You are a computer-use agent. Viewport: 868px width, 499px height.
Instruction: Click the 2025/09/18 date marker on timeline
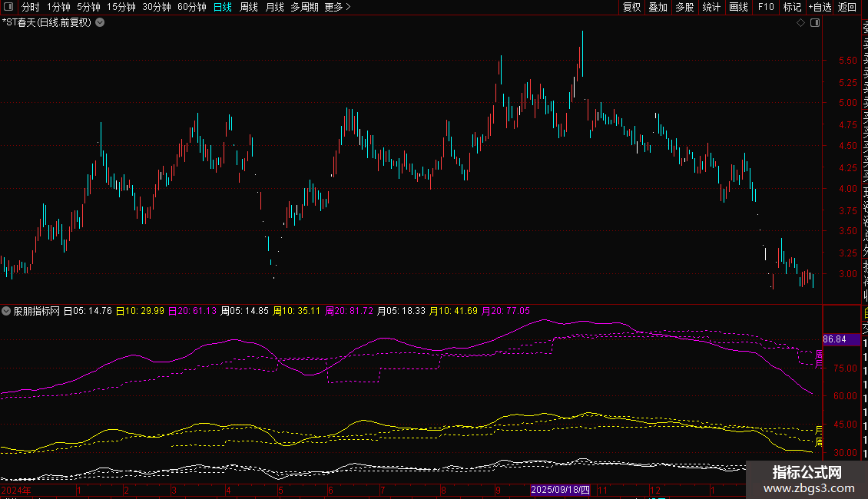coord(561,490)
